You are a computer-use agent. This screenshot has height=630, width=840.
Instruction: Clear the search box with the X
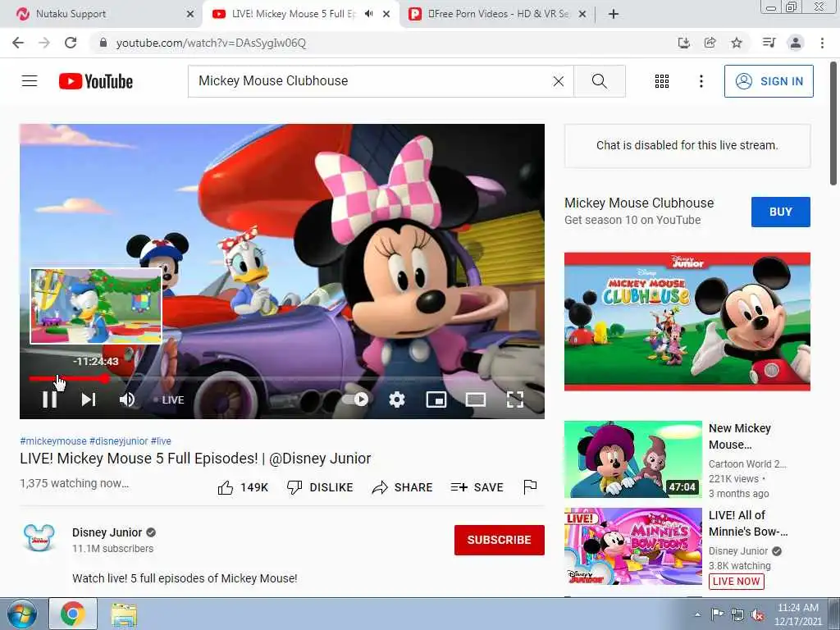pos(558,81)
